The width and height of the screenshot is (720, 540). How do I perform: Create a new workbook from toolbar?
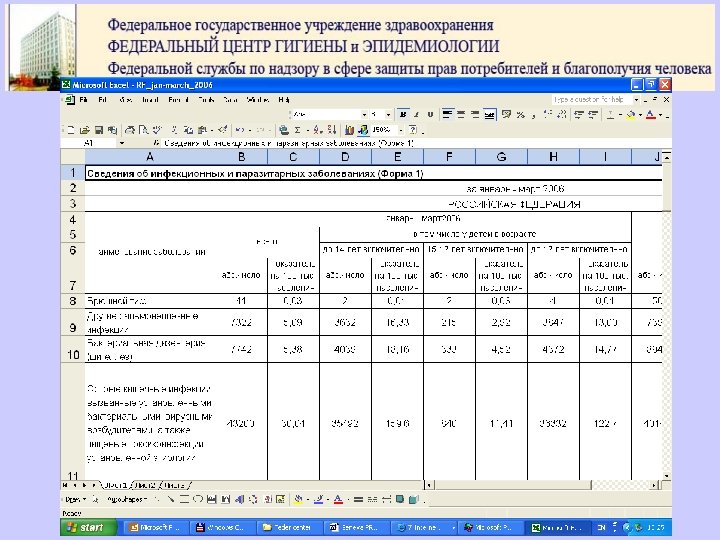tap(71, 130)
